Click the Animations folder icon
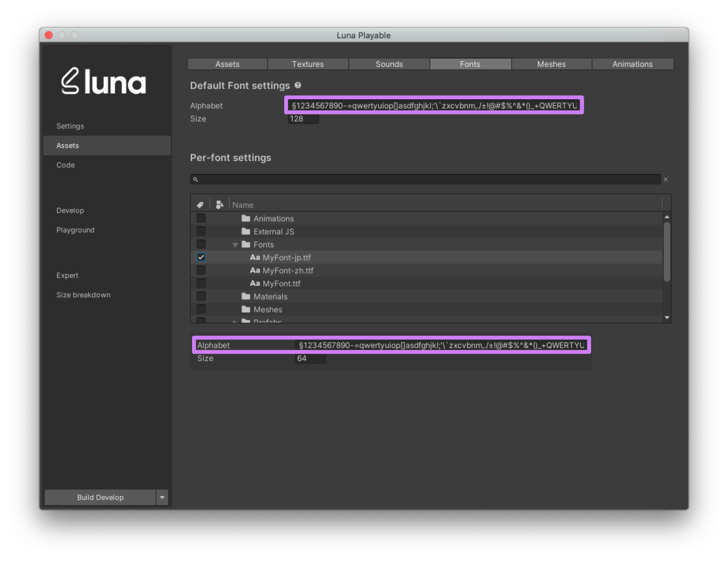The image size is (728, 561). click(246, 218)
